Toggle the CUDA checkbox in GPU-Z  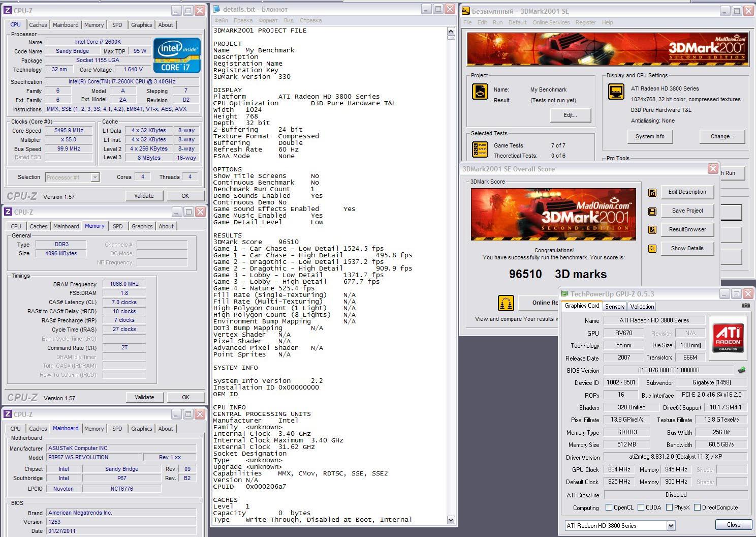pyautogui.click(x=641, y=508)
